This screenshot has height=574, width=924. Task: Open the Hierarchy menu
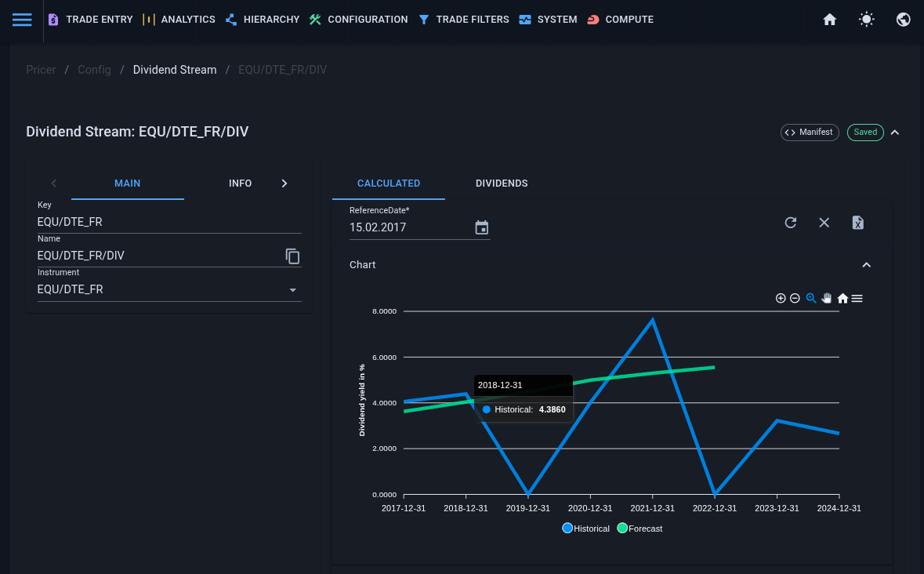(272, 20)
